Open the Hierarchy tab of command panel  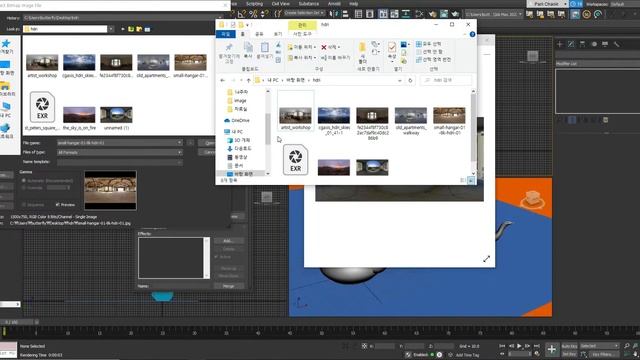pyautogui.click(x=582, y=44)
